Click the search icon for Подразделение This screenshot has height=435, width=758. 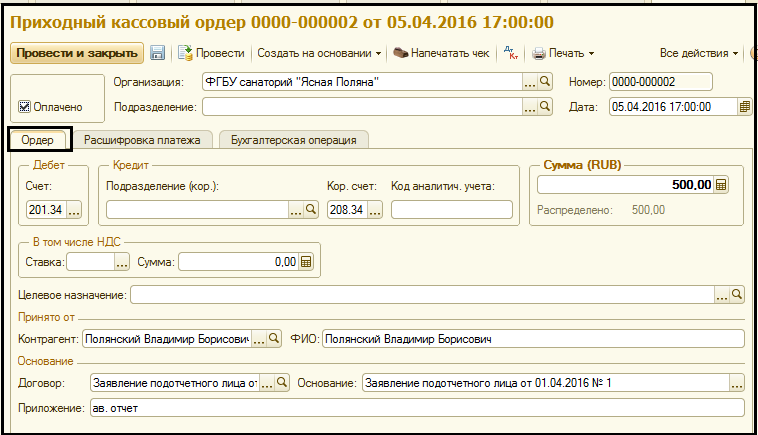pos(545,107)
